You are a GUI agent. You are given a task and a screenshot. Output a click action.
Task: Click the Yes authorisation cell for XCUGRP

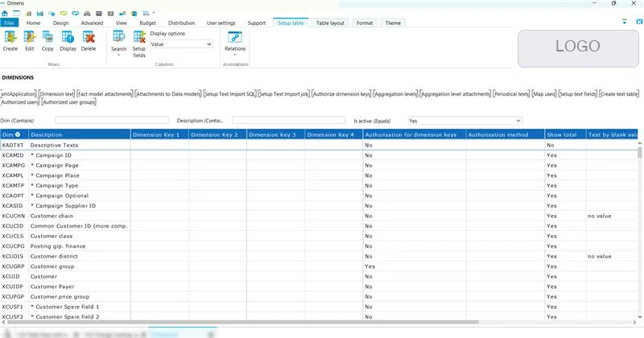(415, 266)
